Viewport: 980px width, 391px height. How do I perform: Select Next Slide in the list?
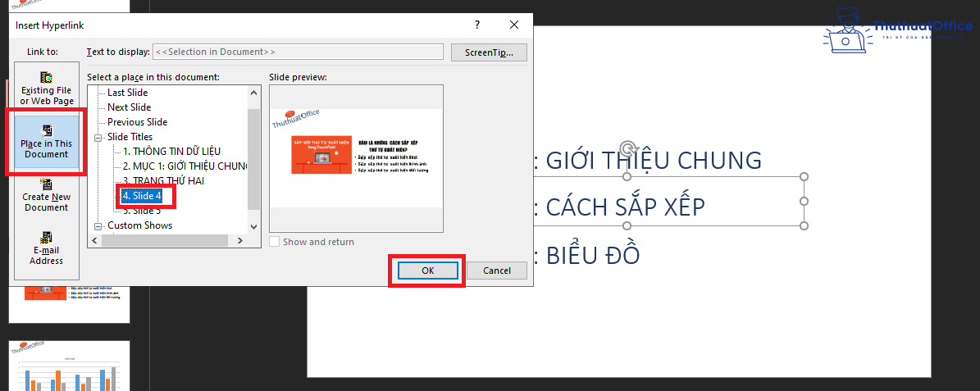point(129,107)
